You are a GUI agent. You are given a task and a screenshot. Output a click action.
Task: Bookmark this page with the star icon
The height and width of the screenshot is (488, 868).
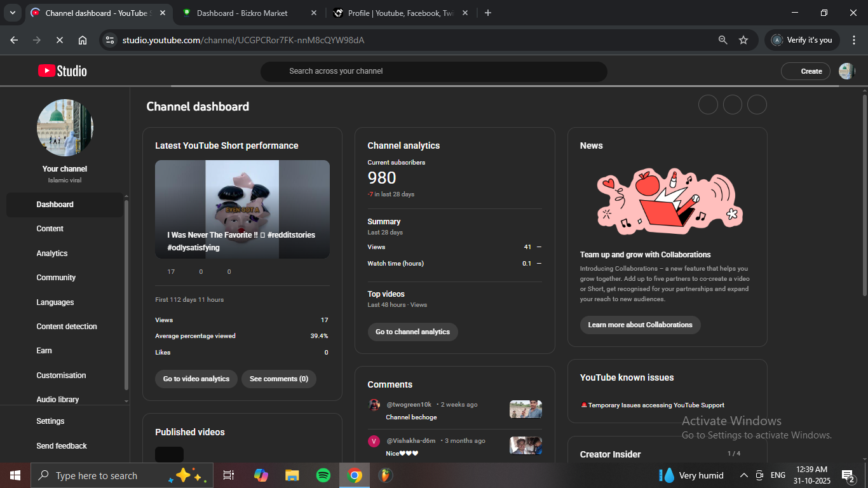click(743, 40)
